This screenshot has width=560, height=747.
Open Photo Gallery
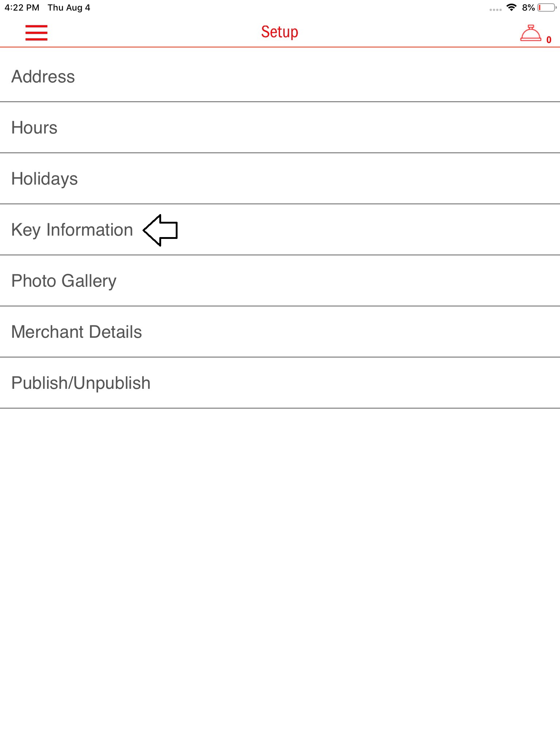[64, 281]
